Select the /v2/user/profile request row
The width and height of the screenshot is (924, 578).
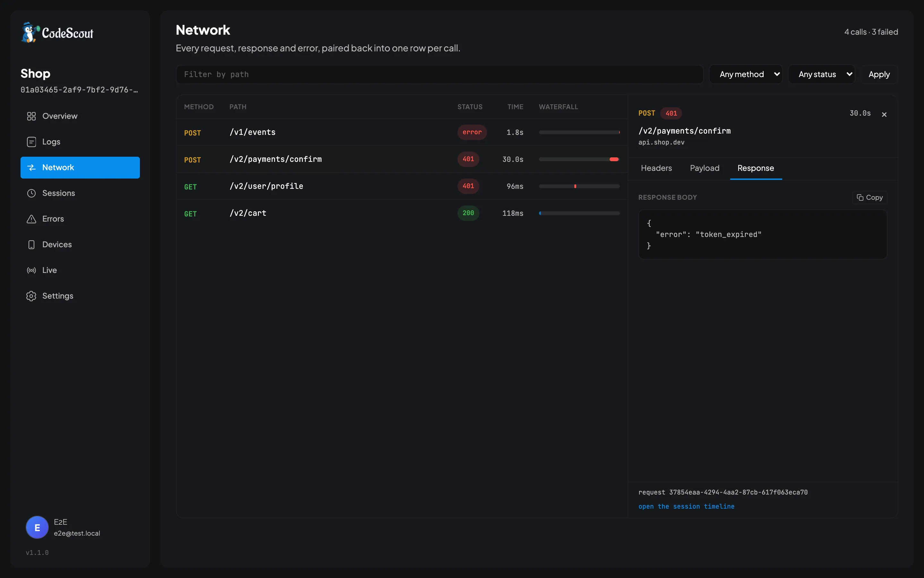tap(402, 186)
